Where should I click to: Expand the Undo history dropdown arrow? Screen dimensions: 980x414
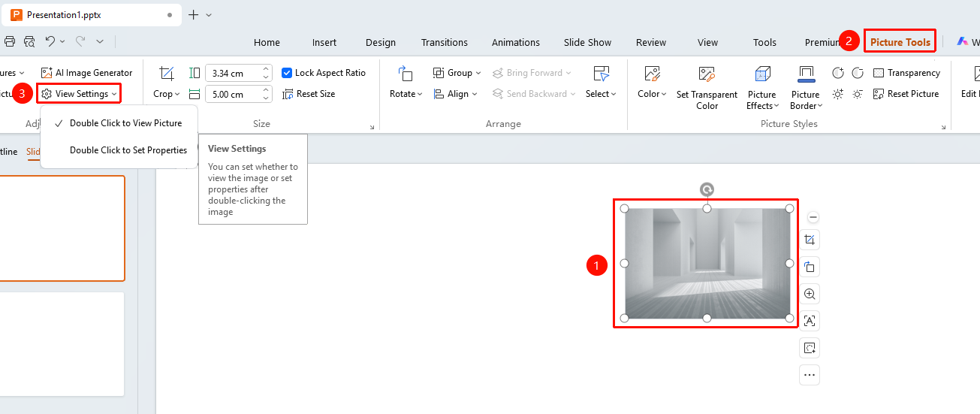(62, 41)
